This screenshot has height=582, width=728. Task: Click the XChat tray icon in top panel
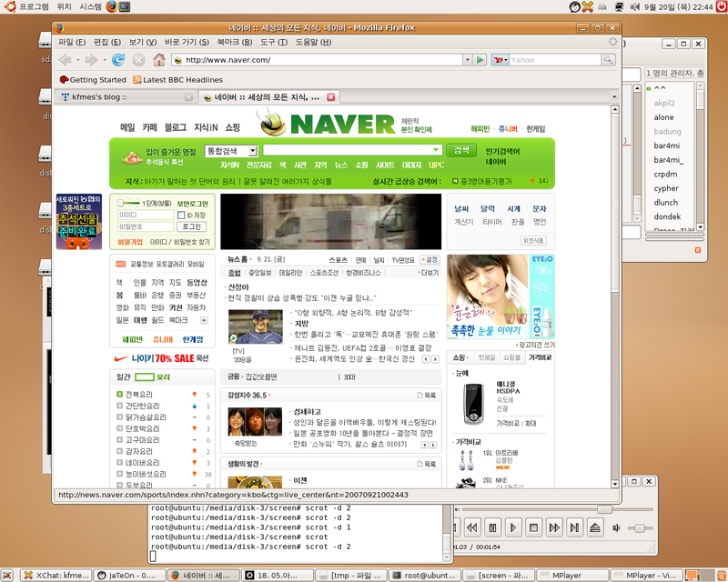(x=588, y=6)
